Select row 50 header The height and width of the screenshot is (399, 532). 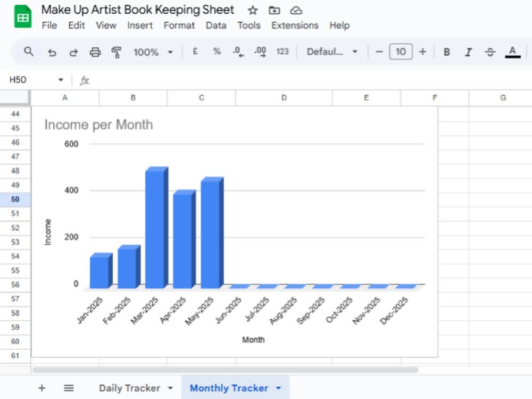pyautogui.click(x=15, y=199)
